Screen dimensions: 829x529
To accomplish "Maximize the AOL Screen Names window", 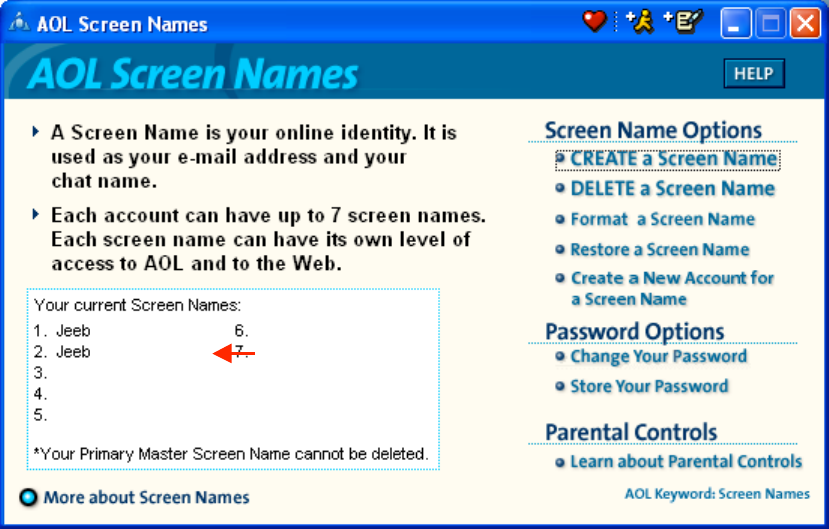I will [770, 23].
